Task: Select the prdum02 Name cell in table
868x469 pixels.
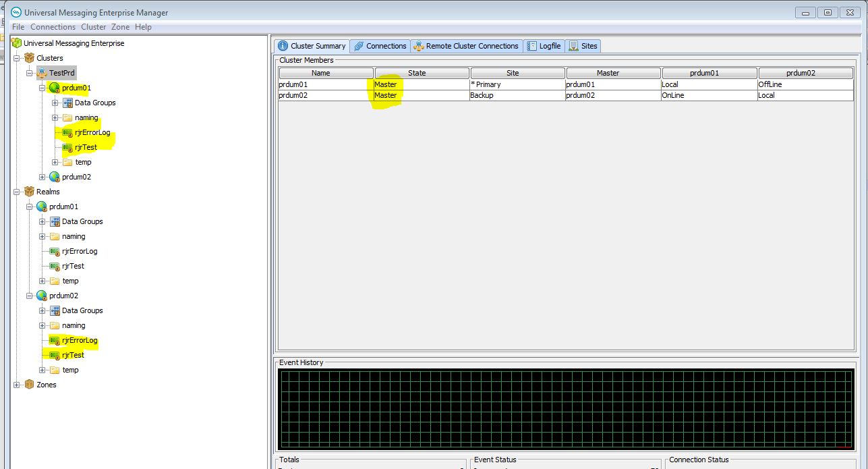Action: pyautogui.click(x=326, y=95)
